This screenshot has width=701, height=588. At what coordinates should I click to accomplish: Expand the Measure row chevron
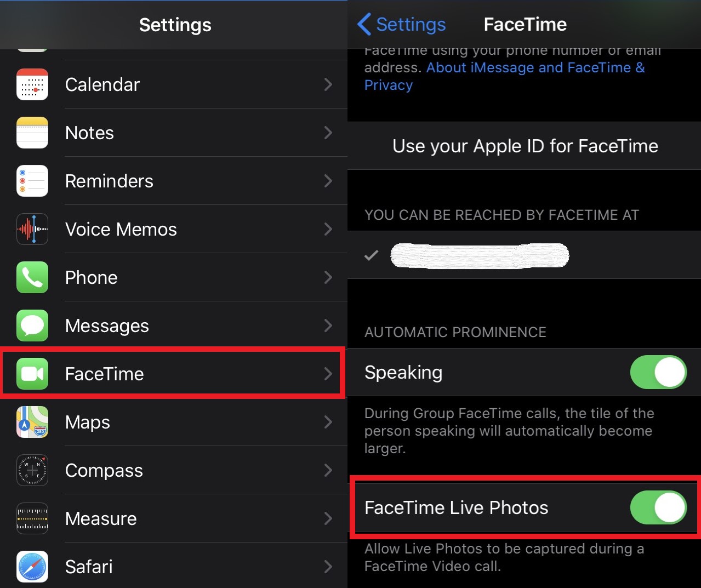(328, 518)
